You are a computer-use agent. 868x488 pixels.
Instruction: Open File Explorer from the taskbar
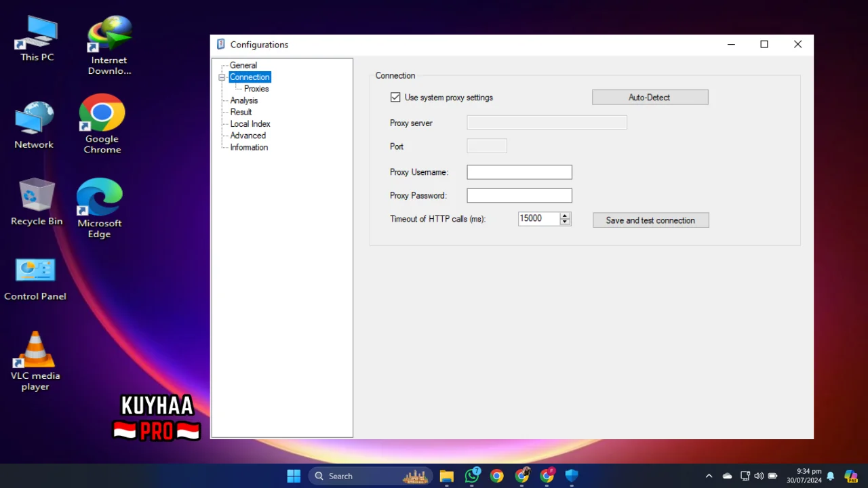446,476
